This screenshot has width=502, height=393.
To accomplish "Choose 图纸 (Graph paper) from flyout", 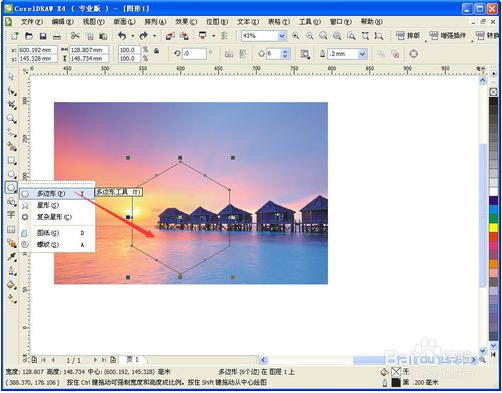I will 57,233.
